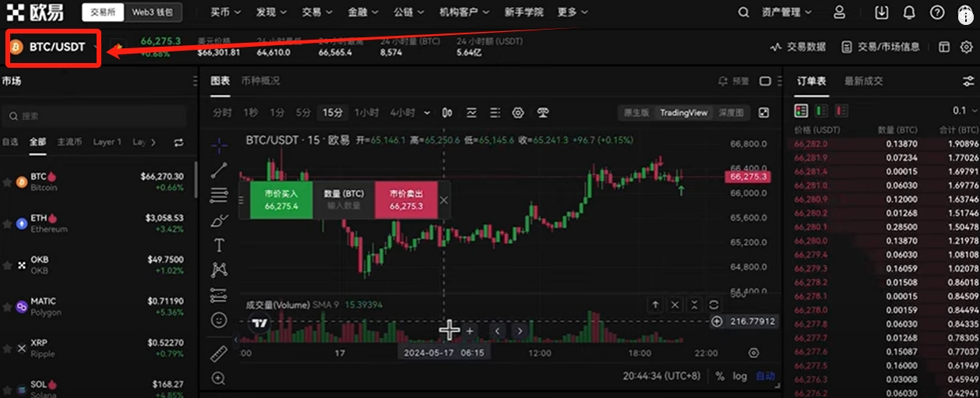Favorite OKB with its star
The height and width of the screenshot is (398, 980).
tap(8, 265)
